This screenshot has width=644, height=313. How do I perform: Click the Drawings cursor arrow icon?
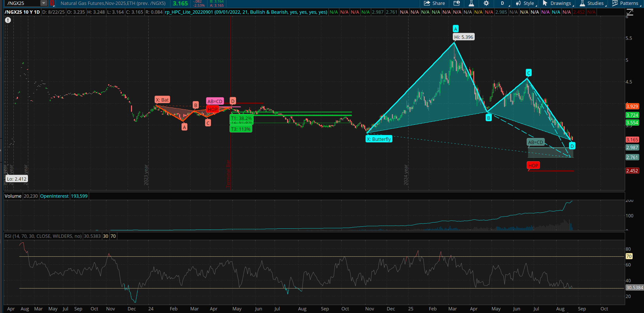tap(545, 3)
